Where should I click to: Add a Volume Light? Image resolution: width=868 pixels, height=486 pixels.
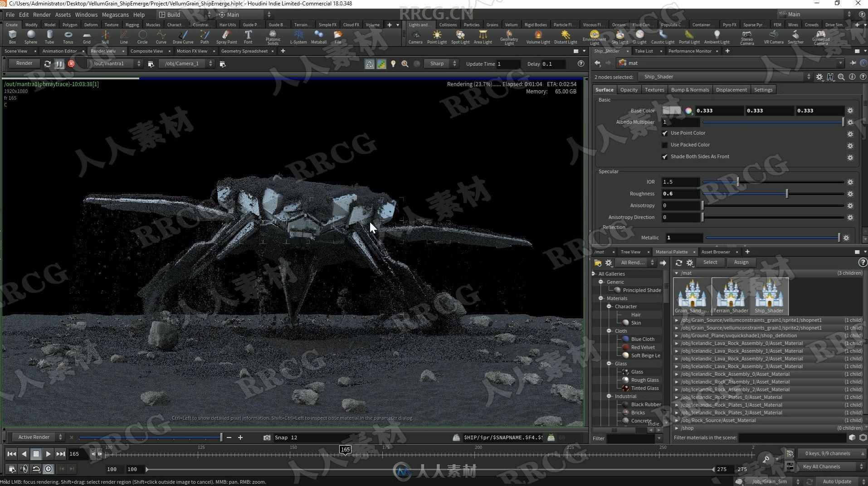point(538,37)
